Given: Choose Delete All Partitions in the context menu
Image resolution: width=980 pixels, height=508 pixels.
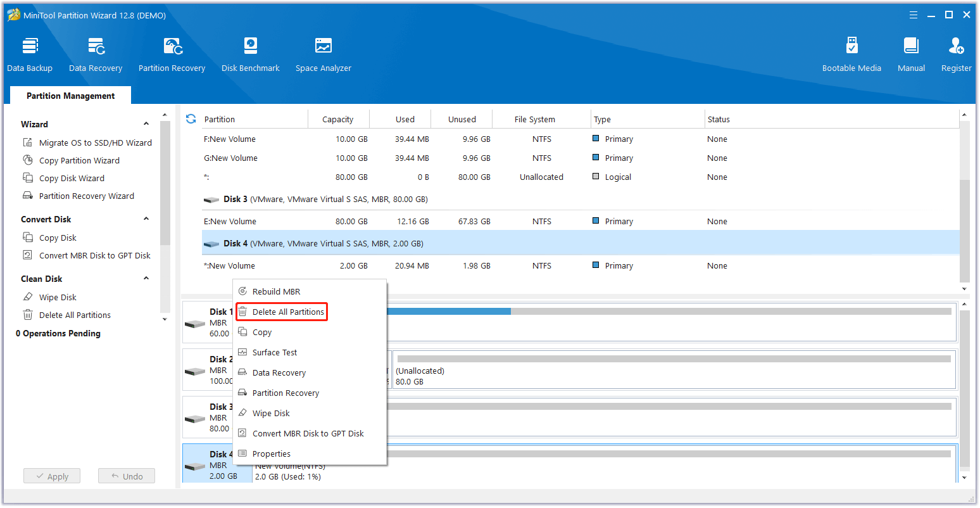Looking at the screenshot, I should tap(310, 312).
